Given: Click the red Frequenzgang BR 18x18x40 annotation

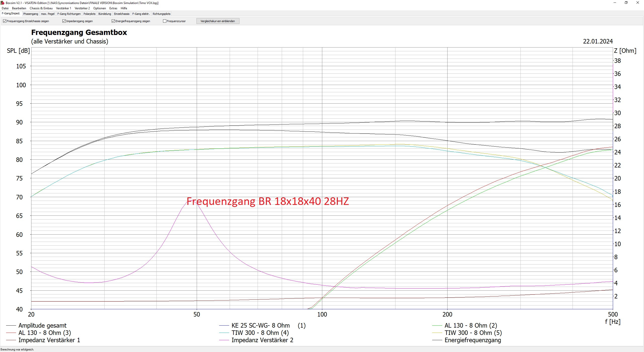Looking at the screenshot, I should pos(268,201).
